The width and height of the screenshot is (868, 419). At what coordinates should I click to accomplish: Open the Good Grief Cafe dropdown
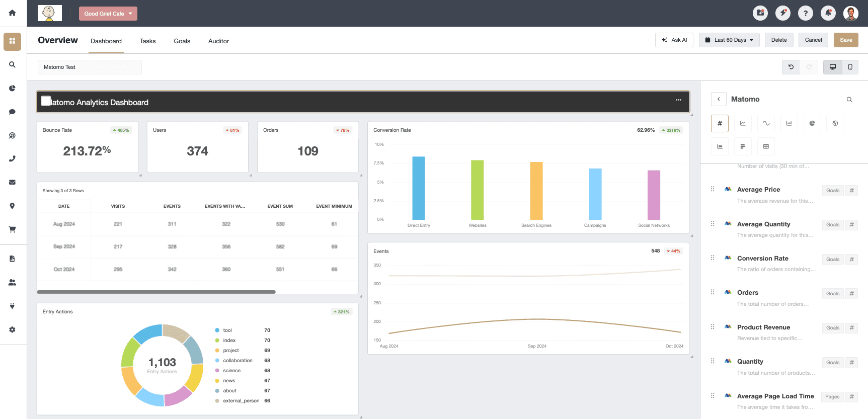coord(108,14)
